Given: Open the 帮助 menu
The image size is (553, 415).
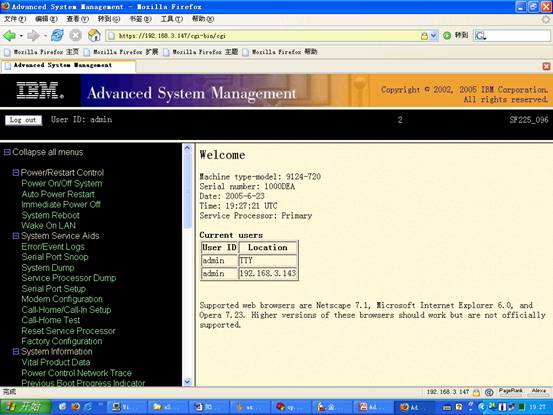Looking at the screenshot, I should [203, 19].
